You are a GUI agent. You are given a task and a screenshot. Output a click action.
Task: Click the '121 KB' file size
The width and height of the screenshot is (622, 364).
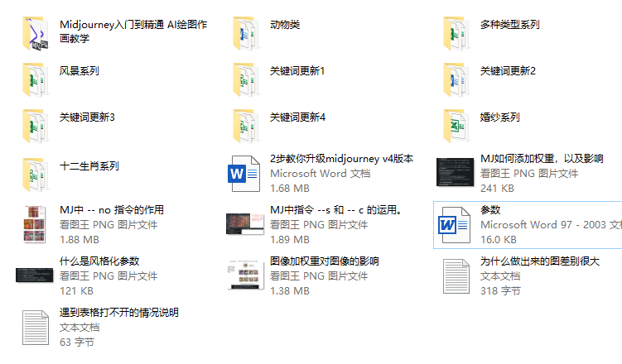tap(76, 291)
